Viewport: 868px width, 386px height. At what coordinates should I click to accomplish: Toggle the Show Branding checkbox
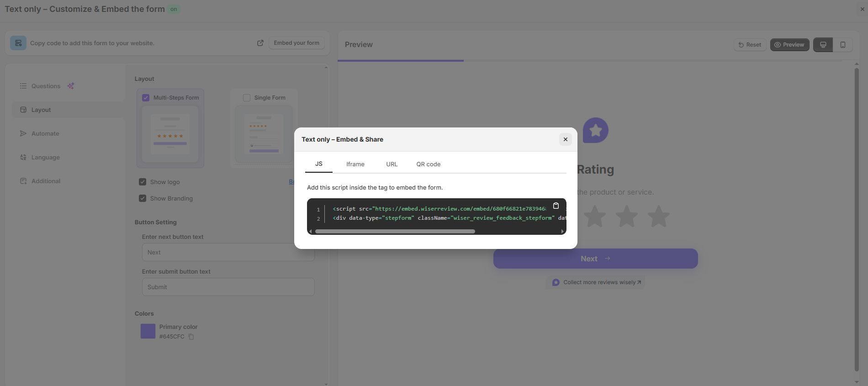pos(143,198)
